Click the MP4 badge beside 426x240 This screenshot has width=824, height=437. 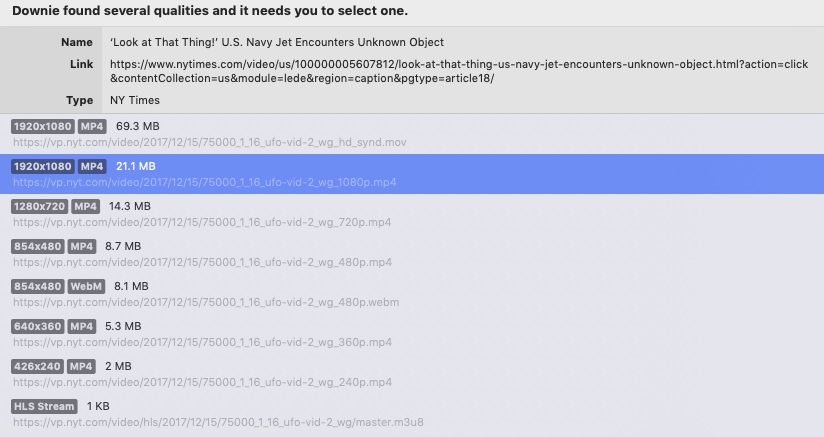click(82, 366)
